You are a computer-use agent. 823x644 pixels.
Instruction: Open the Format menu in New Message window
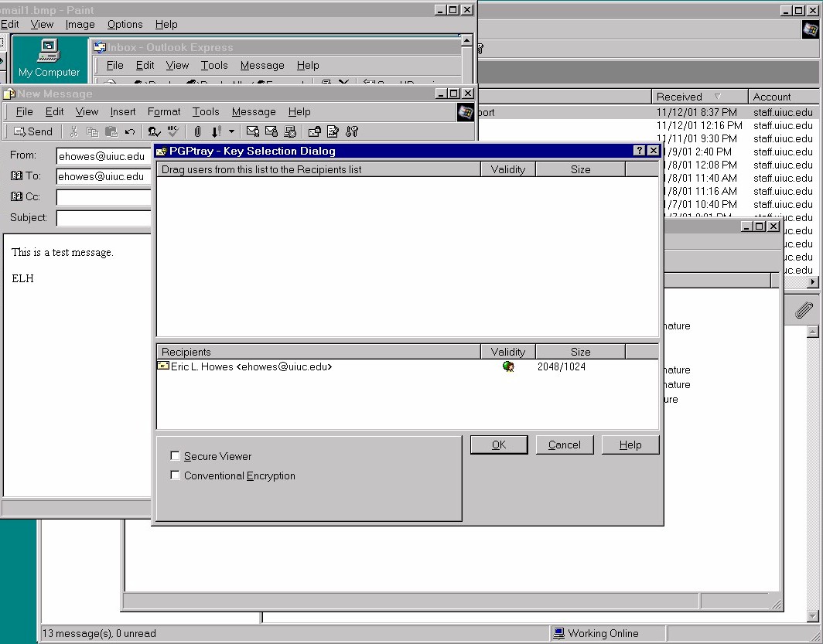click(x=164, y=111)
